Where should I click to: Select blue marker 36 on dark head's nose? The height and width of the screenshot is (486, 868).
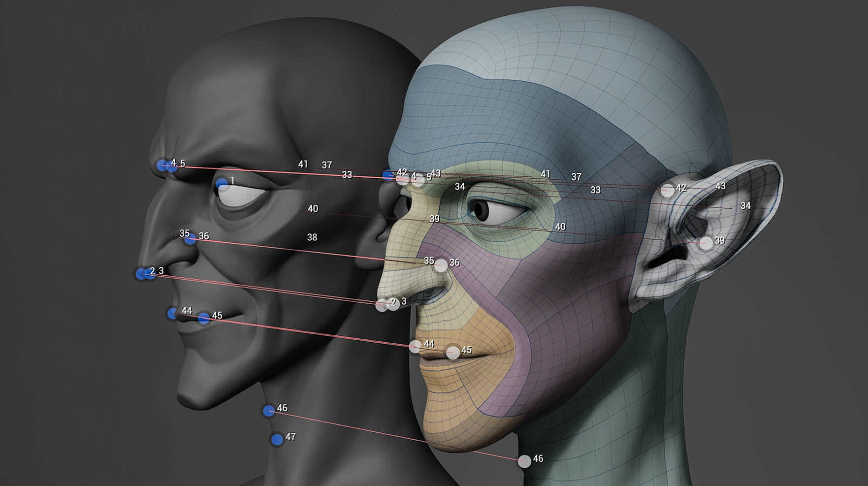(x=191, y=239)
